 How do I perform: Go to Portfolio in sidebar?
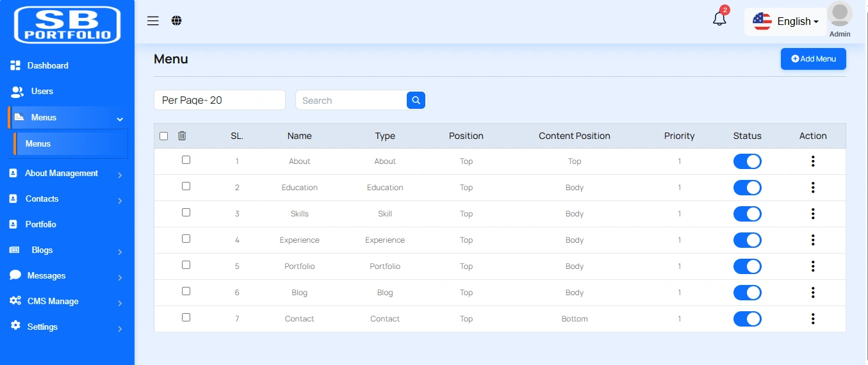[x=40, y=225]
